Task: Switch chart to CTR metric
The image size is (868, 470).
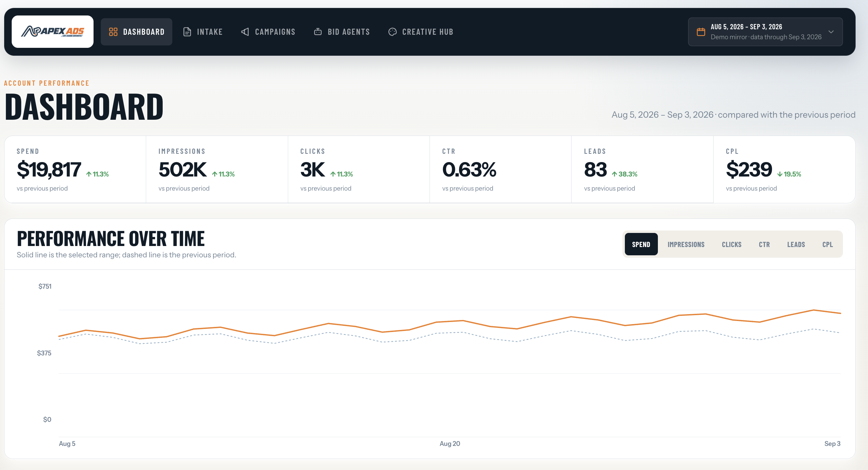Action: [x=764, y=244]
